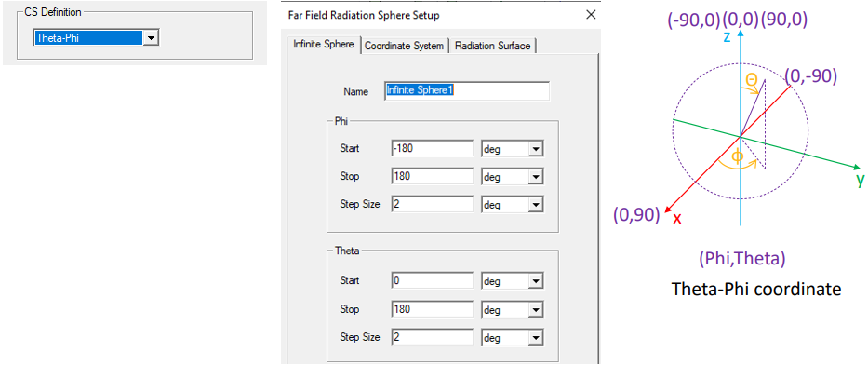Select the Theta-Phi text in CS Definition box
Image resolution: width=868 pixels, height=366 pixels.
pyautogui.click(x=56, y=37)
